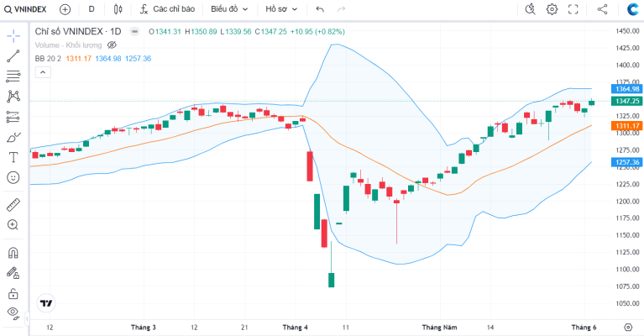Select the trend line drawing tool
Image resolution: width=644 pixels, height=336 pixels.
13,56
